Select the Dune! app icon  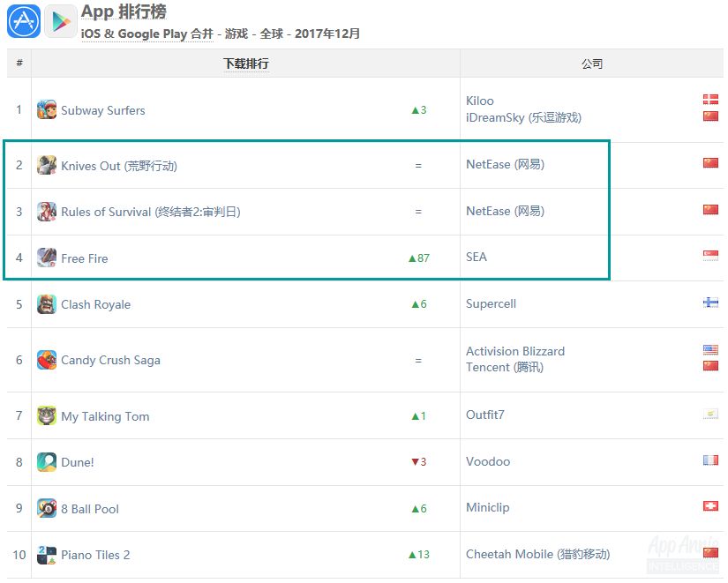point(47,462)
